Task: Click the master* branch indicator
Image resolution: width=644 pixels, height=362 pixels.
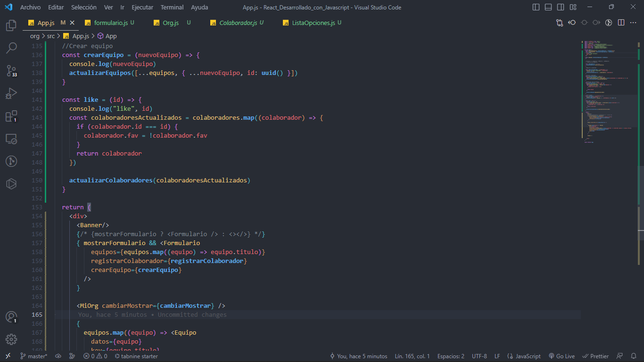Action: point(33,356)
